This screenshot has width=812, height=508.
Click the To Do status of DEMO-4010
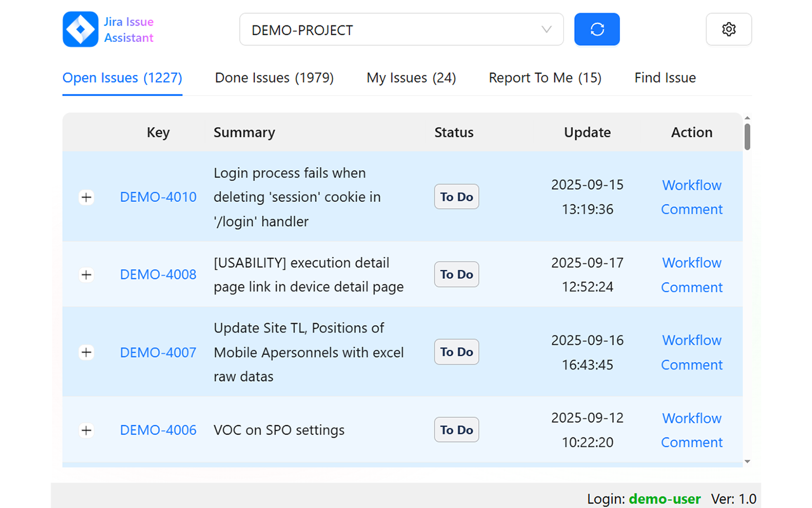coord(456,197)
